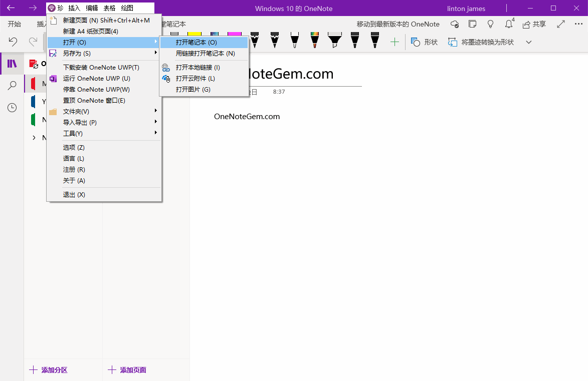The image size is (588, 381).
Task: Expand drawing toolbar chevron dropdown
Action: click(x=528, y=42)
